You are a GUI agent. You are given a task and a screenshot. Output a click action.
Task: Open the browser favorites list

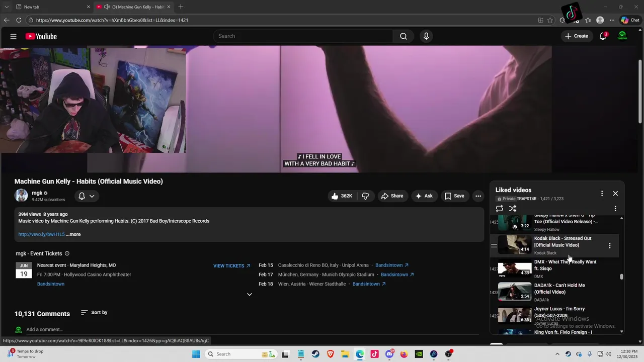(x=588, y=20)
